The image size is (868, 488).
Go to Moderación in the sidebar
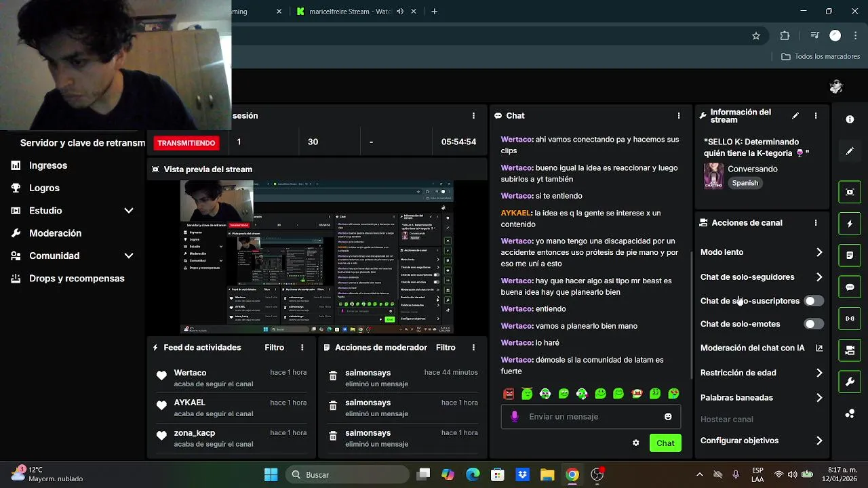[55, 233]
